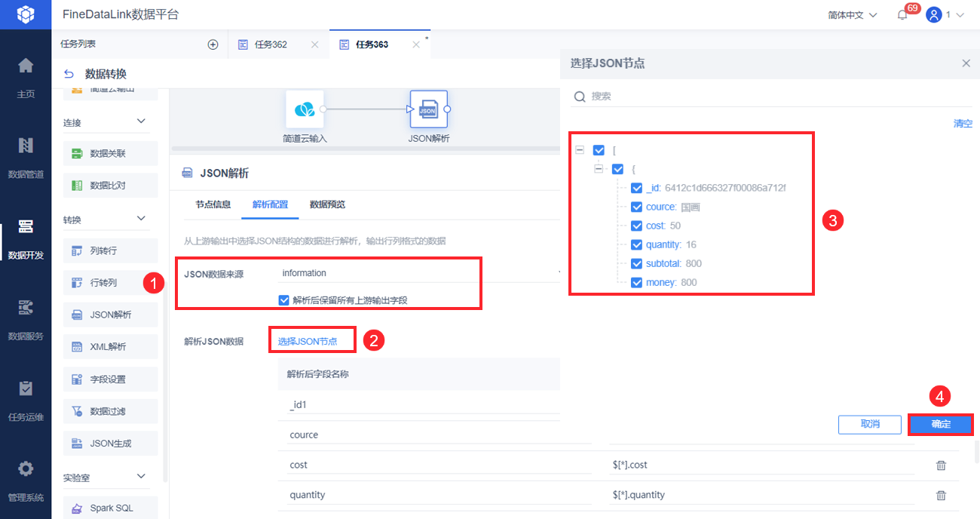Toggle the { object node checkbox
The height and width of the screenshot is (519, 980).
pos(618,169)
